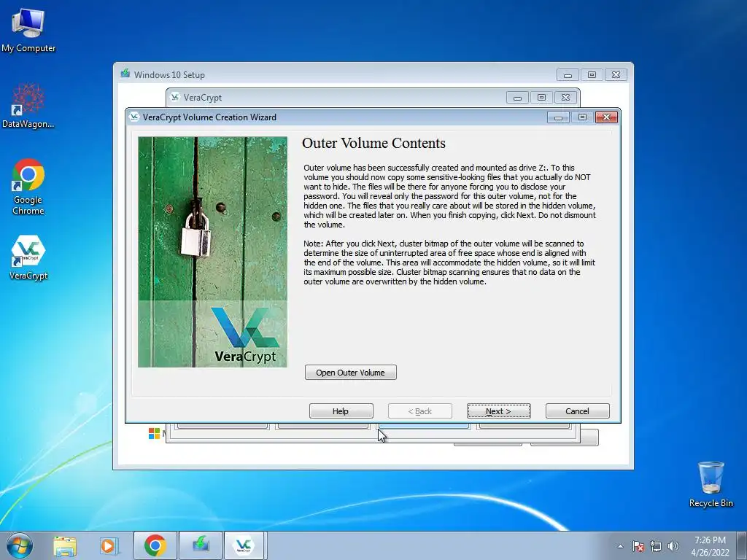This screenshot has width=747, height=560.
Task: Open the network status tray icon
Action: (656, 546)
